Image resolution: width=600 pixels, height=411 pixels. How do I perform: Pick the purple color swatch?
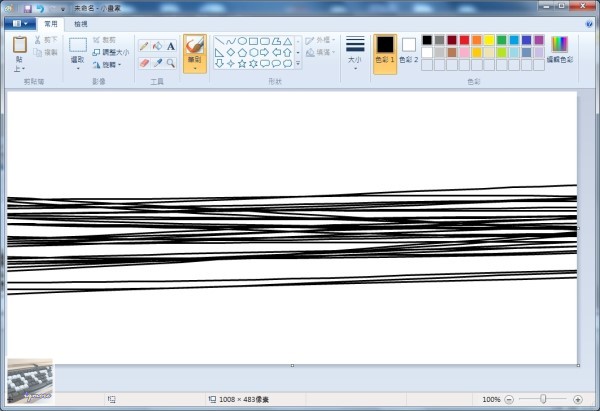point(539,40)
